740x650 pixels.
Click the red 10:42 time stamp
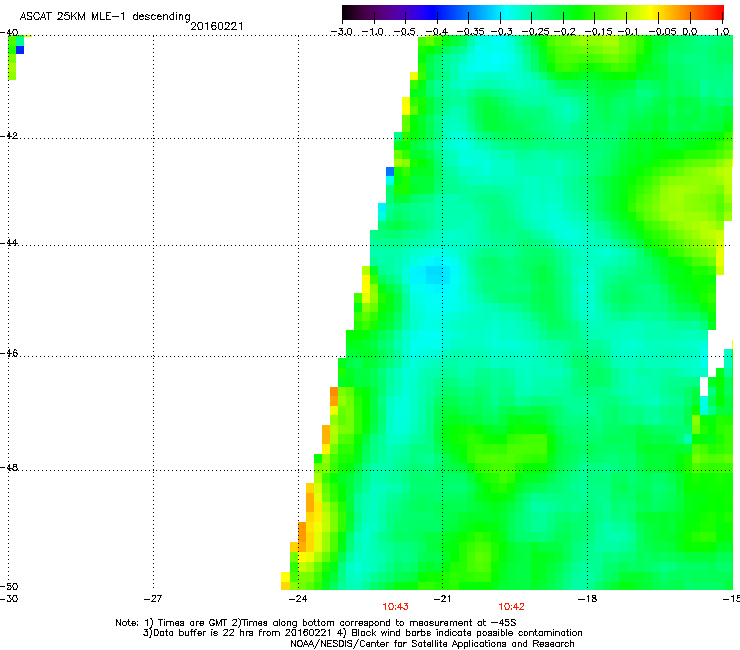pyautogui.click(x=512, y=607)
